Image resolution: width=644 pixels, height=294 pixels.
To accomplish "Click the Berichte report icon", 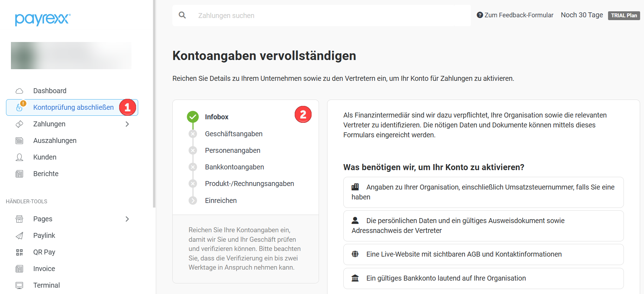I will pyautogui.click(x=19, y=174).
